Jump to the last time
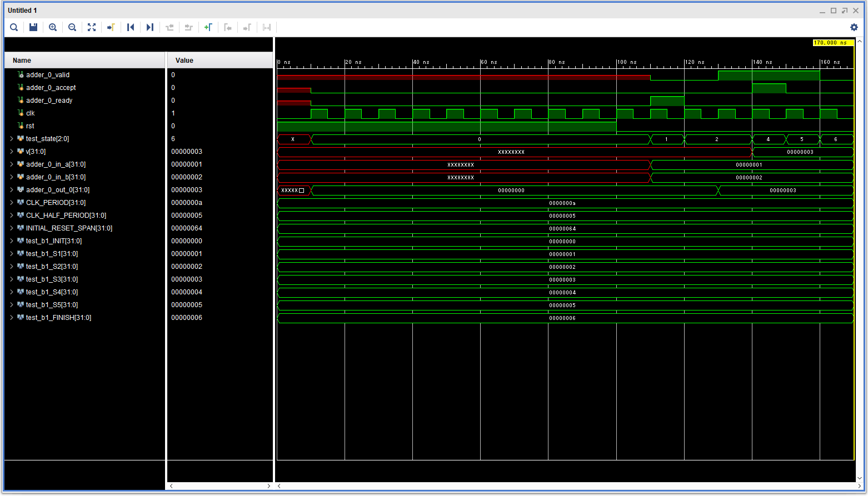Viewport: 868px width, 496px height. [x=150, y=27]
